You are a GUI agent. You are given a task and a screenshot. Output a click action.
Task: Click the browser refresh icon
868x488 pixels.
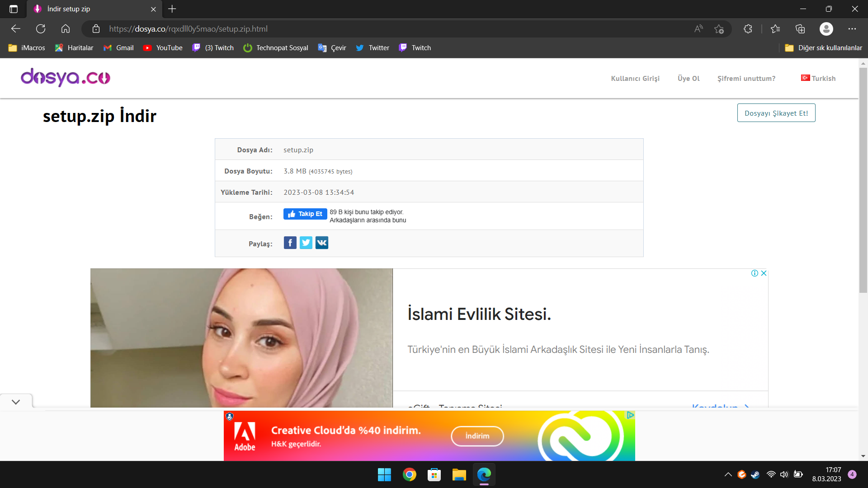(x=41, y=29)
